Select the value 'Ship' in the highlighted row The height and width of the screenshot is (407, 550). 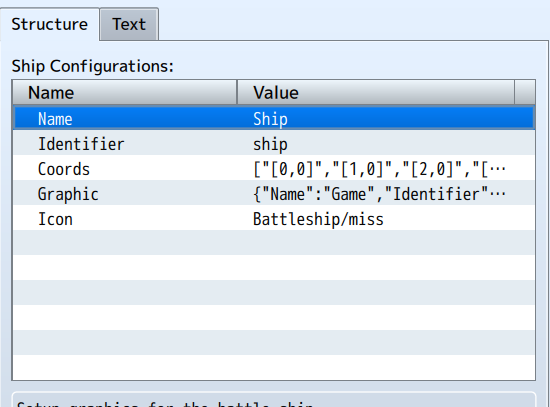(x=270, y=119)
